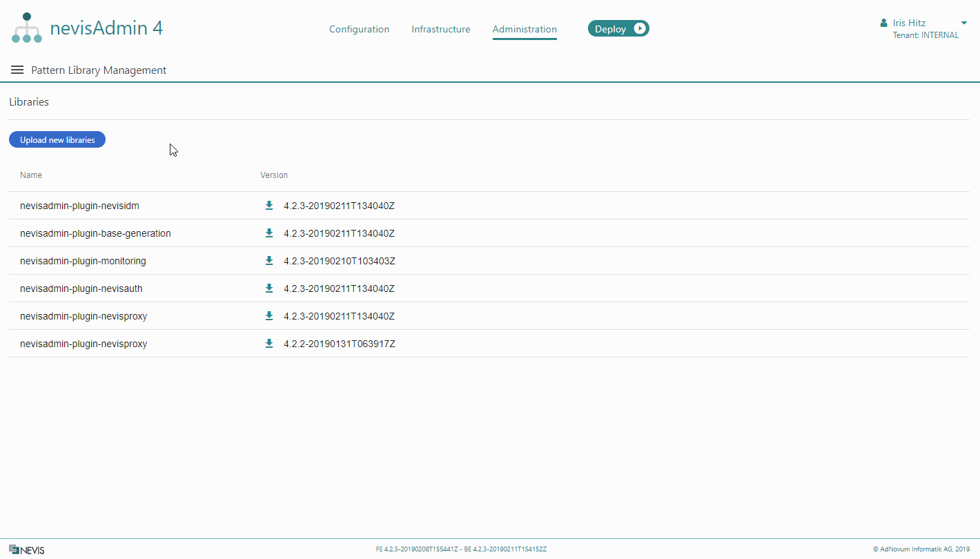Download the nevisadmin-plugin-nevisidm library
This screenshot has height=559, width=980.
point(269,206)
